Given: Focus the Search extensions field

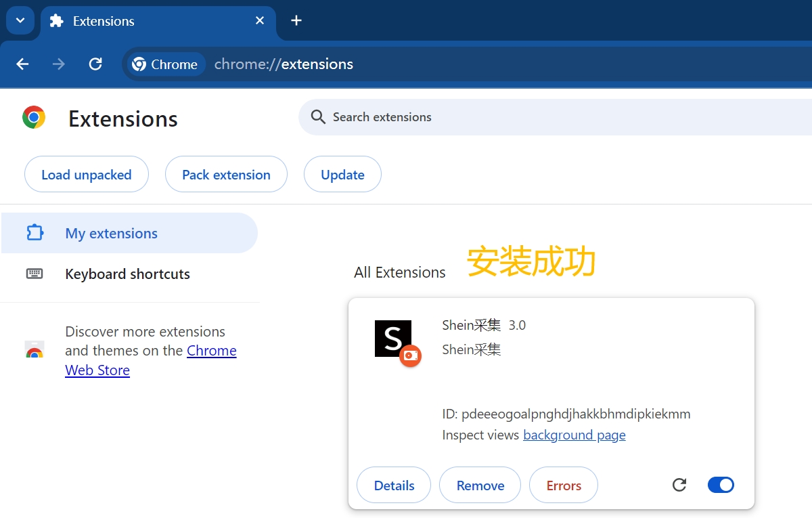Looking at the screenshot, I should pyautogui.click(x=555, y=117).
